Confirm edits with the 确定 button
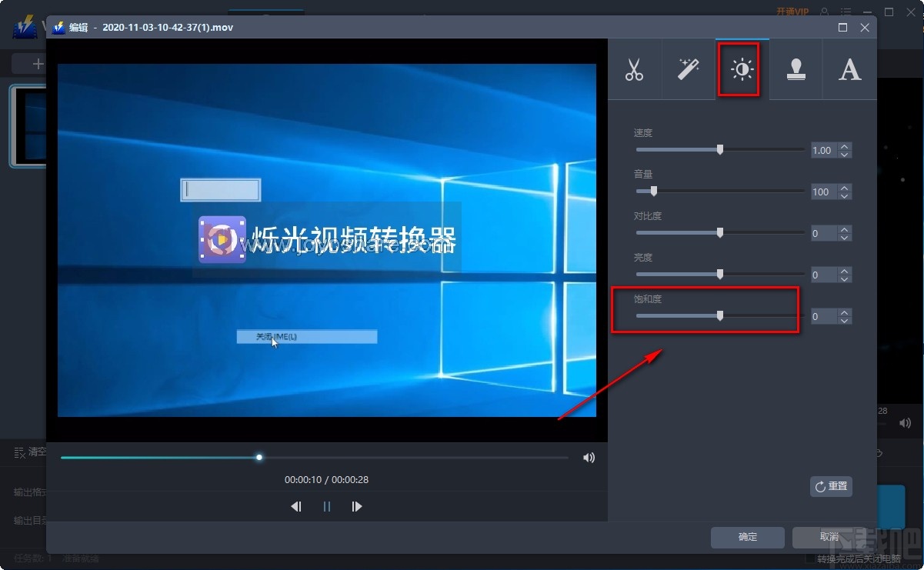 click(x=746, y=538)
